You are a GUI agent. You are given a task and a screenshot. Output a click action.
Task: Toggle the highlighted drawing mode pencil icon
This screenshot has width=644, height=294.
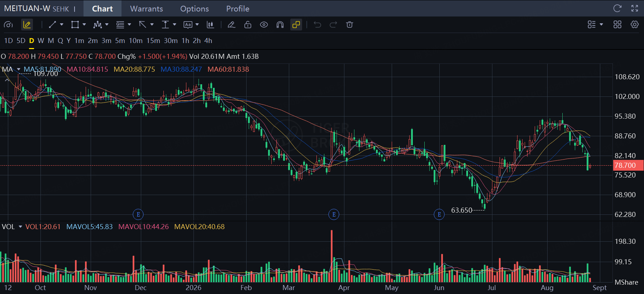pyautogui.click(x=27, y=25)
